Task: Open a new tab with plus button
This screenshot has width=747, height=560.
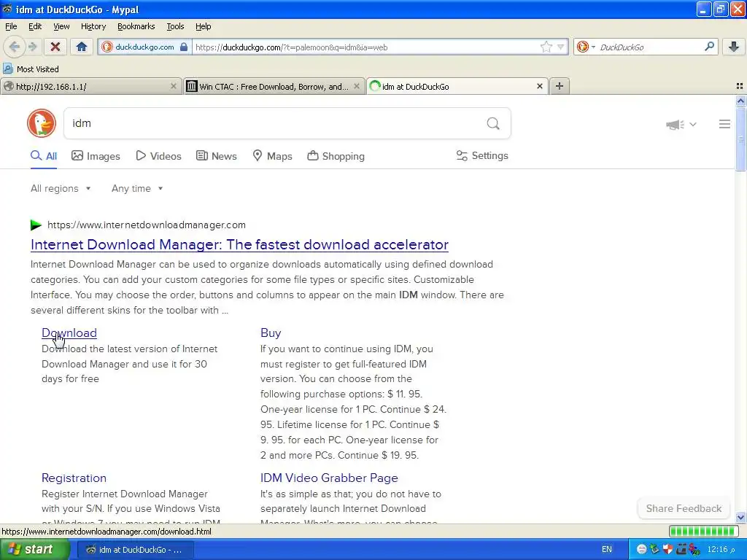Action: click(x=560, y=86)
